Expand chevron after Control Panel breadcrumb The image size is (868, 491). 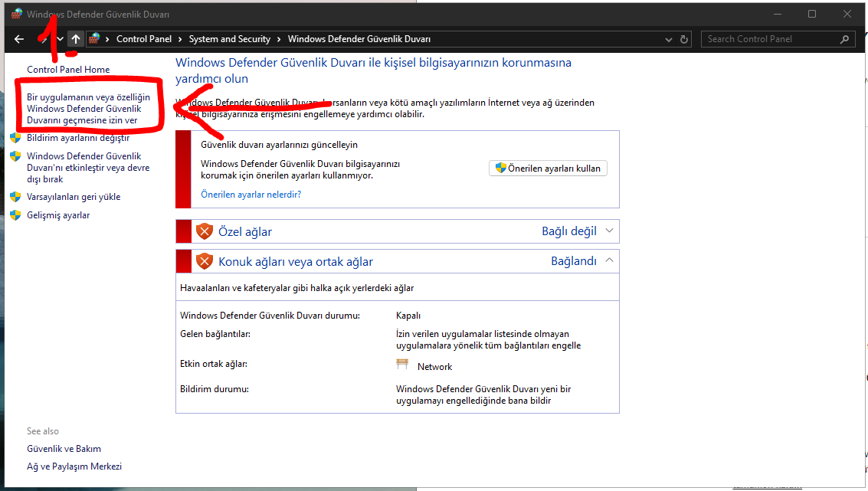click(x=180, y=39)
